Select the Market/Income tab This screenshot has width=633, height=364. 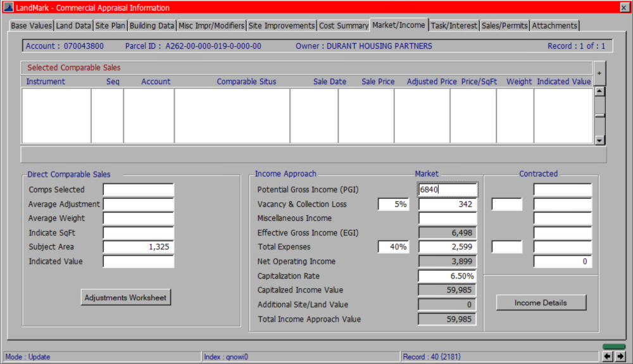399,25
